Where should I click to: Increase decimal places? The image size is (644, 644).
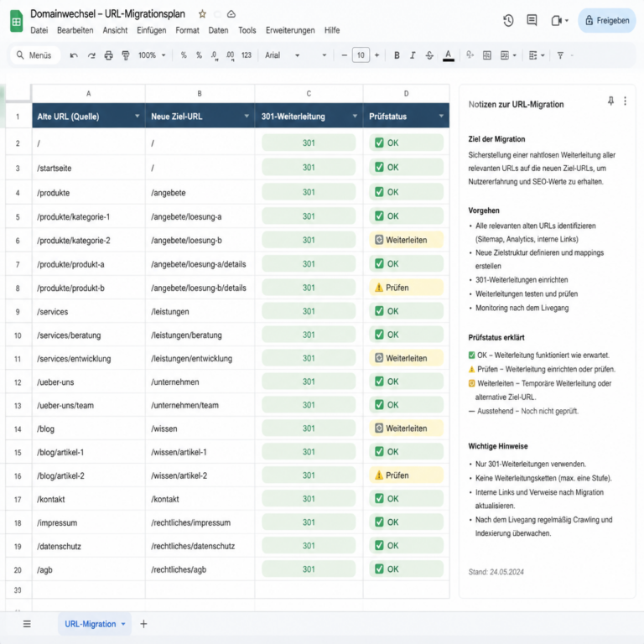point(230,55)
